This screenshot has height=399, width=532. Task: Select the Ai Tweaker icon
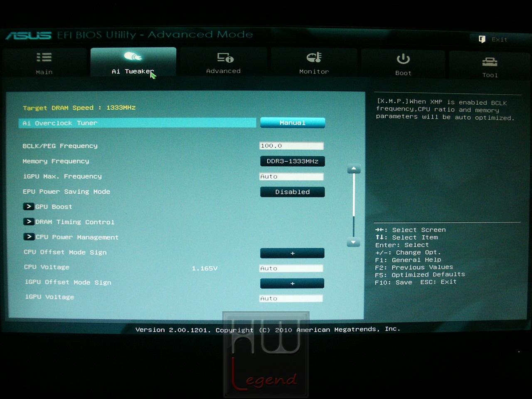coord(133,56)
